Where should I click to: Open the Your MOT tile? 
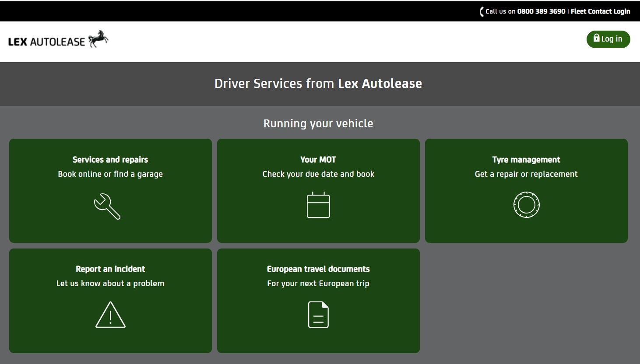[x=319, y=190]
